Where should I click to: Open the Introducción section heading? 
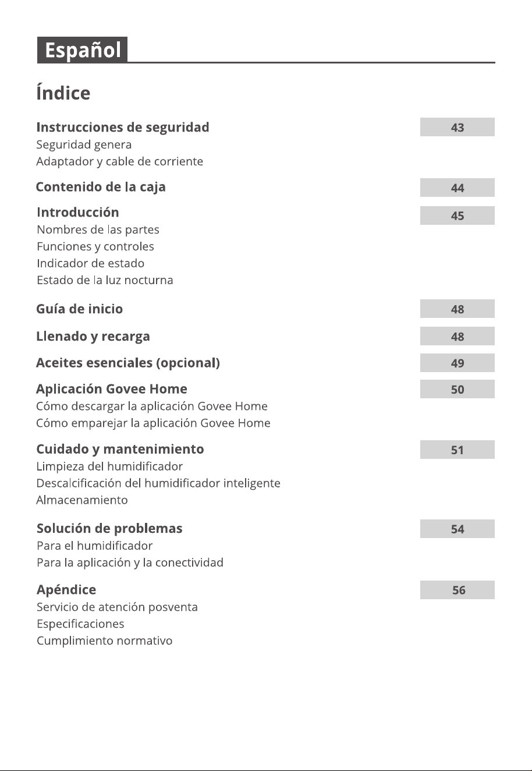coord(78,212)
